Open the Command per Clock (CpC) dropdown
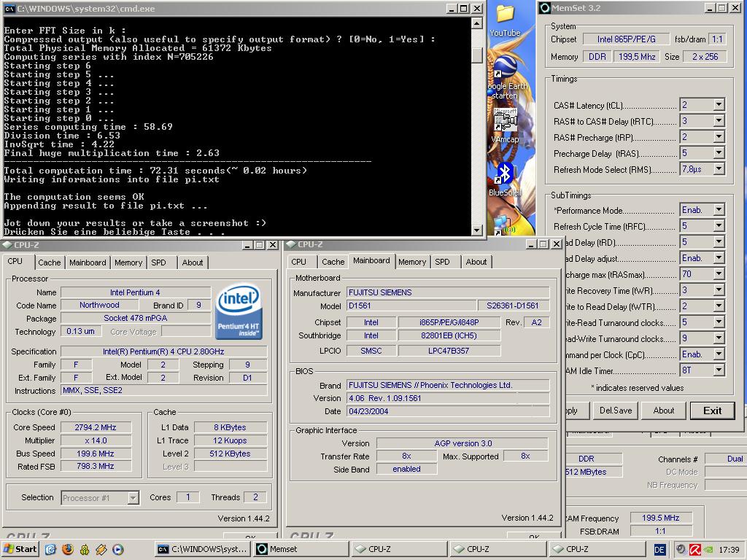Screen dimensions: 747x560 [x=719, y=354]
